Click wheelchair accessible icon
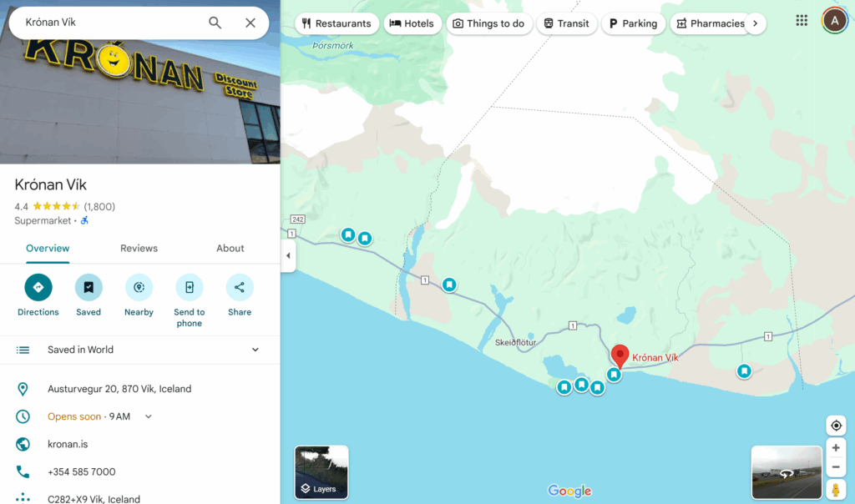 pyautogui.click(x=84, y=220)
